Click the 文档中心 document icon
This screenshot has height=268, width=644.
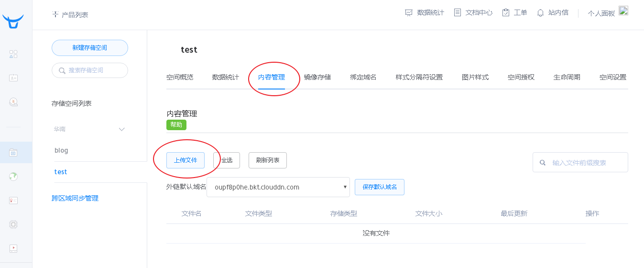pyautogui.click(x=458, y=13)
